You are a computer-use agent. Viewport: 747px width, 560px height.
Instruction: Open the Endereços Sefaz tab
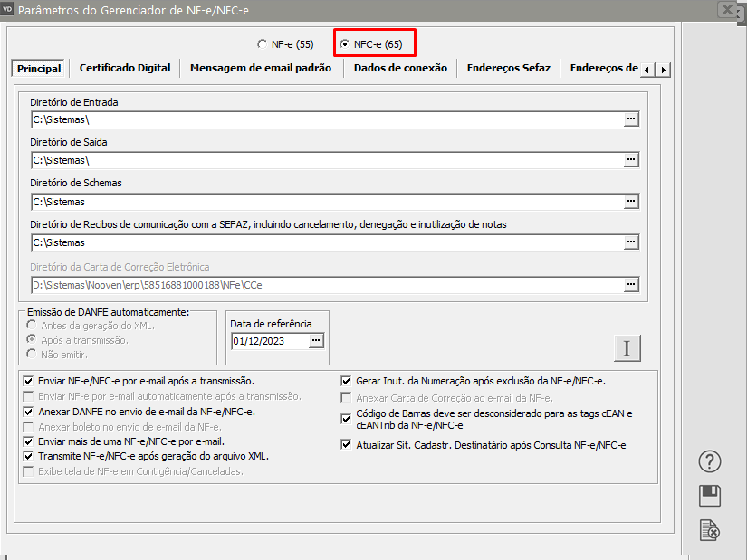[x=508, y=68]
